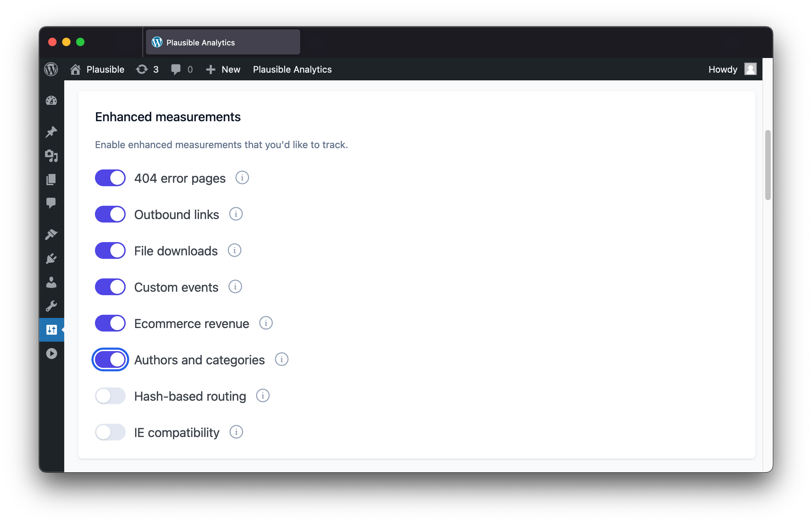Image resolution: width=812 pixels, height=524 pixels.
Task: Click the Collapse menu play icon in sidebar
Action: coord(52,354)
